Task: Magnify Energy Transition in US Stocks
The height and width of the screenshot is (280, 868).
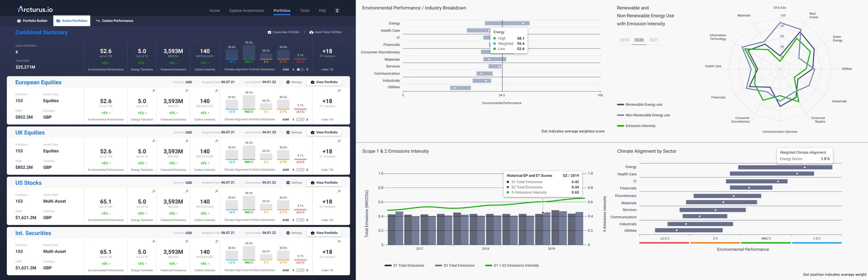Action: (153, 192)
